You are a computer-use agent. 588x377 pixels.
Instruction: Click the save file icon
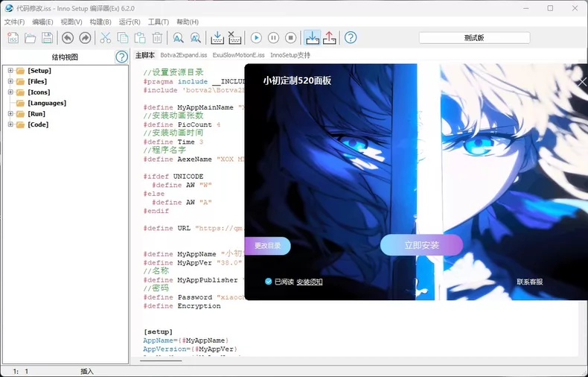coord(47,37)
